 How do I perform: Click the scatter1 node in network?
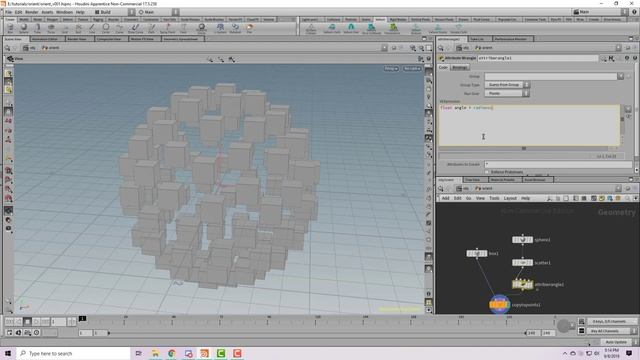[x=522, y=262]
